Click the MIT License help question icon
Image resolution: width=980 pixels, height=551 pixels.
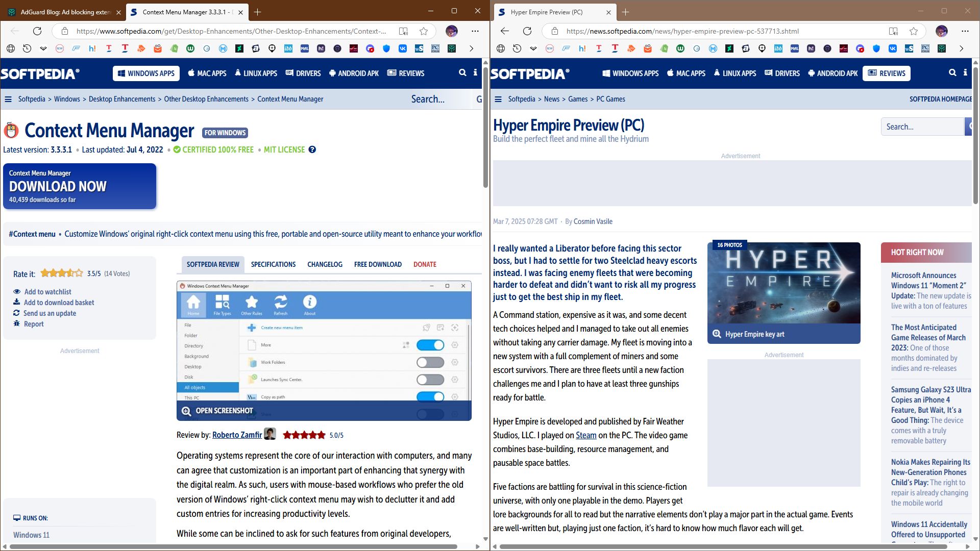[312, 149]
